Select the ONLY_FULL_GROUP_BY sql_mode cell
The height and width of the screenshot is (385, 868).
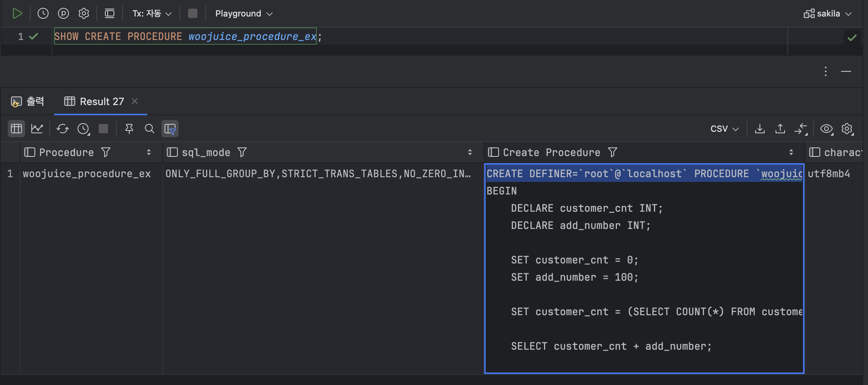318,174
